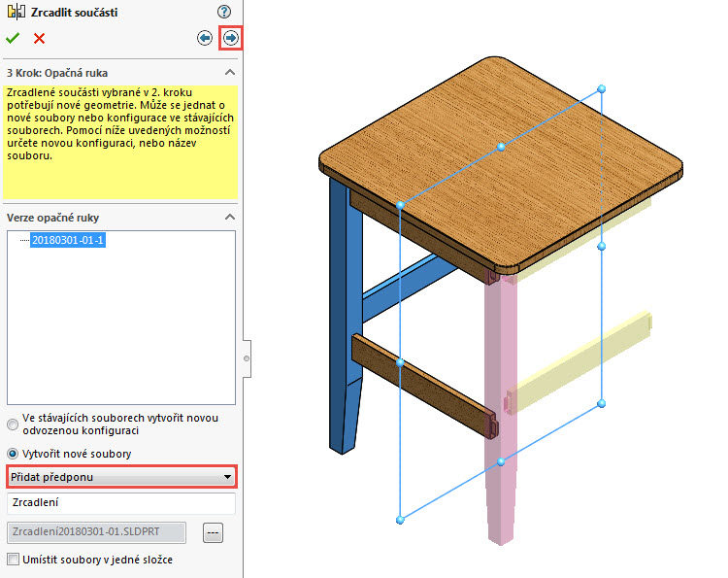Click the Zrcadlení20180301-01.SLDPRT filename field

point(96,532)
